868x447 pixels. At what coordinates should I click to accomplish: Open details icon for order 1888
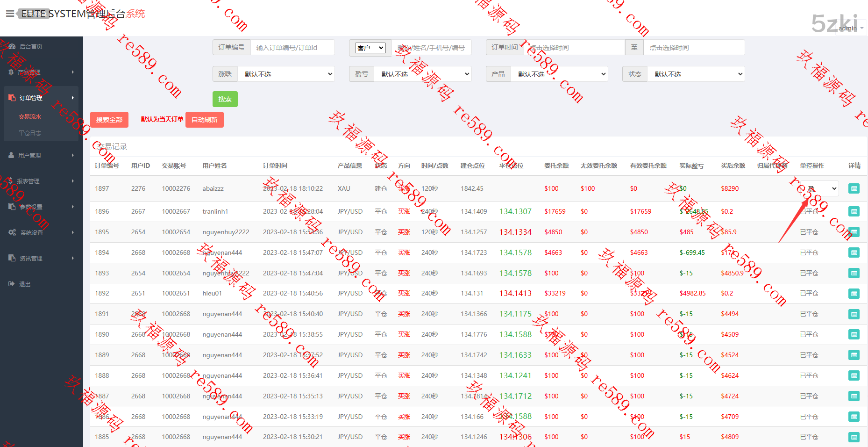point(854,375)
